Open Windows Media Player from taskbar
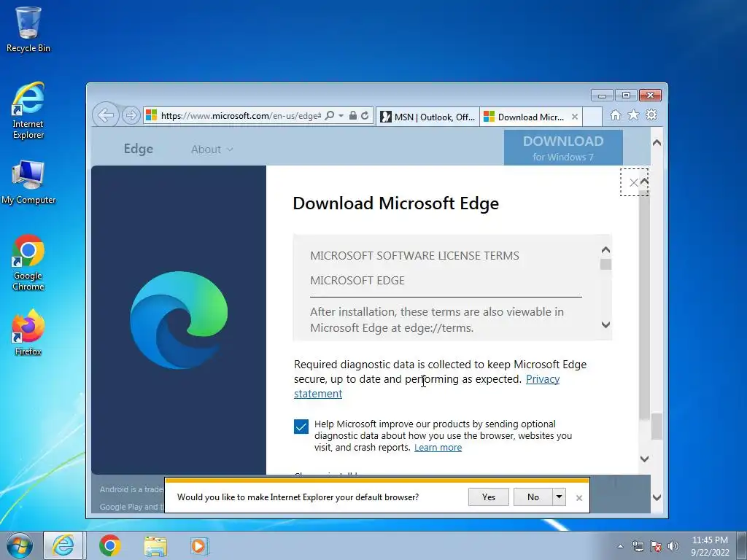Viewport: 747px width, 560px height. [x=199, y=545]
